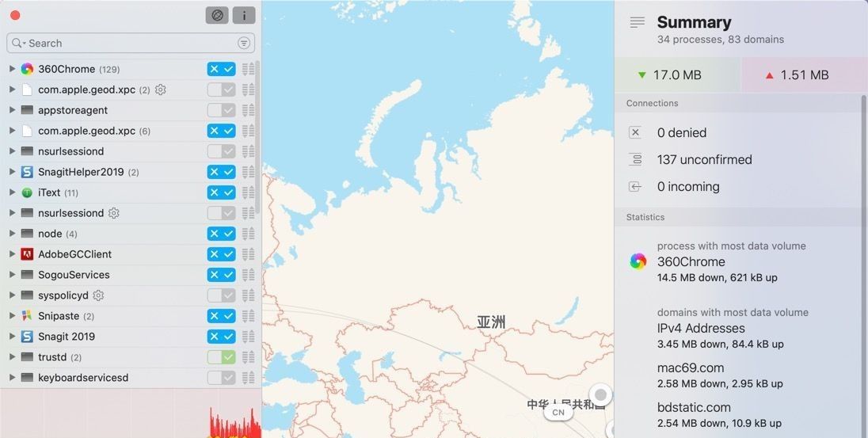868x438 pixels.
Task: Expand the 360Chrome process row
Action: tap(12, 69)
